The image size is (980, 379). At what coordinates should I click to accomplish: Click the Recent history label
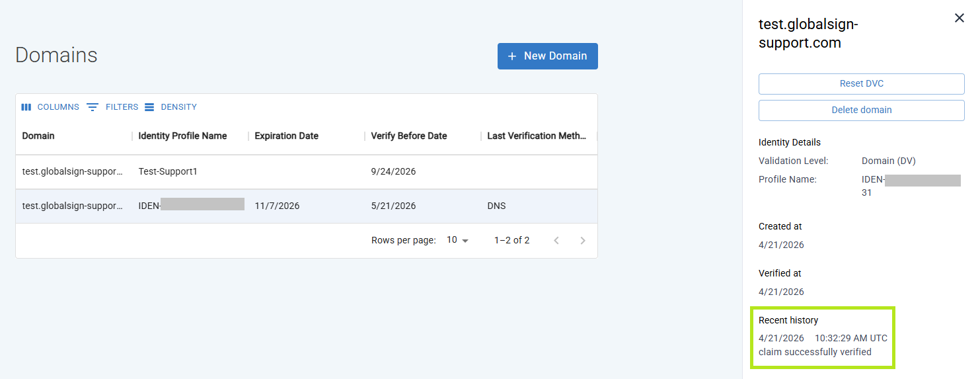[788, 321]
